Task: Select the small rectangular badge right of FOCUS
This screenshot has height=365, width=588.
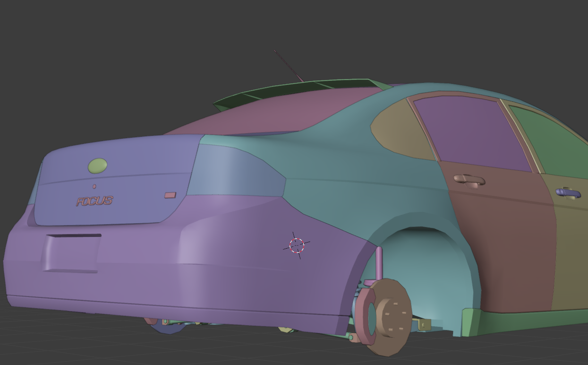Action: coord(170,195)
